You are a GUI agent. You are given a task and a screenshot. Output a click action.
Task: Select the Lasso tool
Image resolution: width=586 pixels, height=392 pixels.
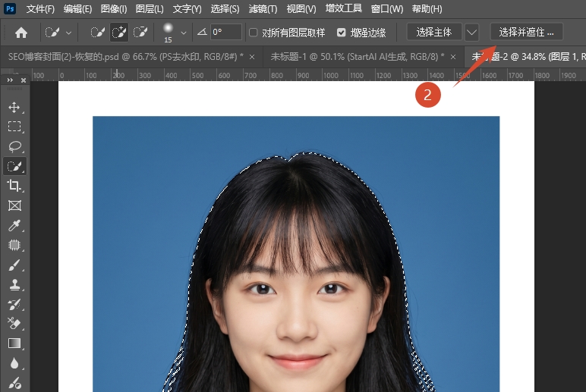coord(14,146)
